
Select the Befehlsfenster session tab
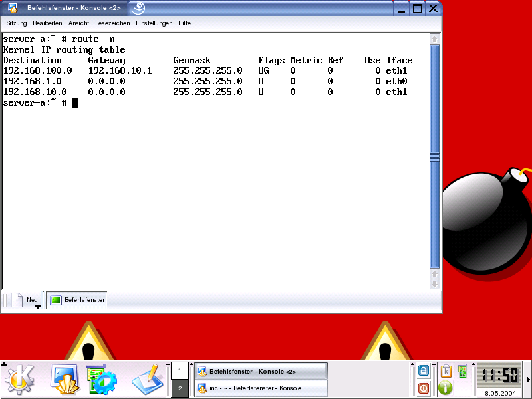(77, 300)
